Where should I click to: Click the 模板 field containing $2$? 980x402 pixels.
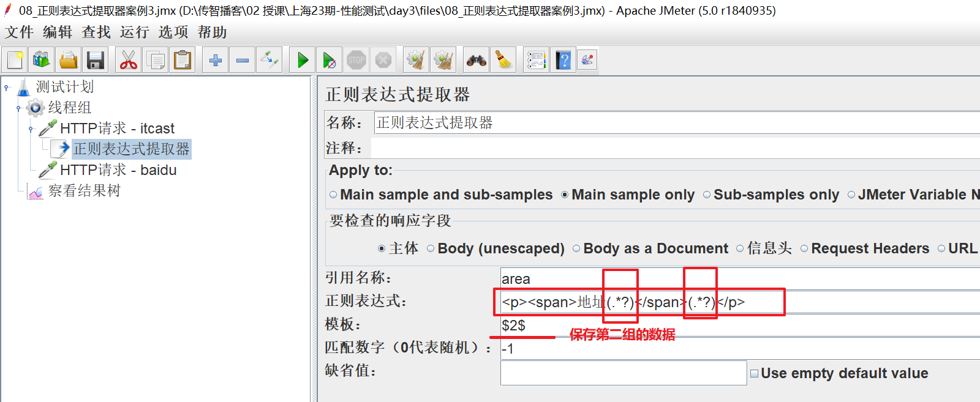[x=740, y=326]
